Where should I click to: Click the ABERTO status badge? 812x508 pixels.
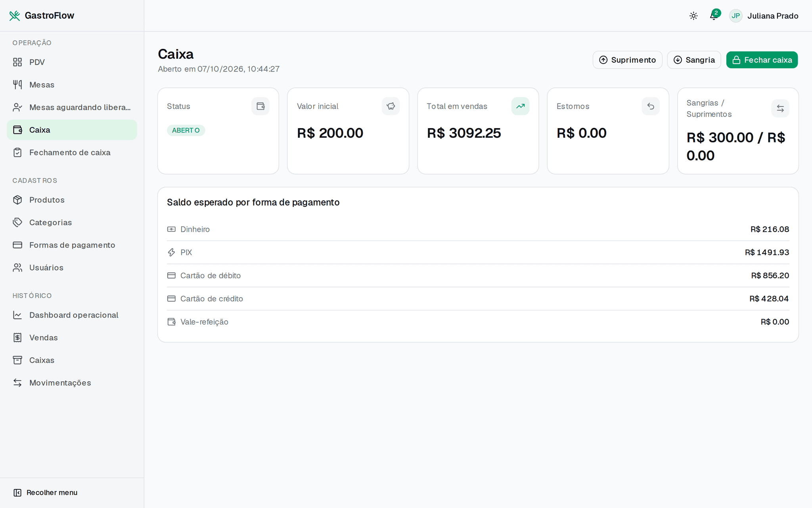click(x=186, y=130)
